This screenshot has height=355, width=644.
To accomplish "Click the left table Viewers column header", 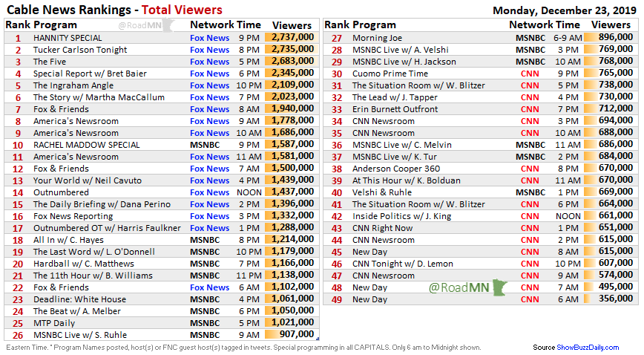I will [292, 25].
